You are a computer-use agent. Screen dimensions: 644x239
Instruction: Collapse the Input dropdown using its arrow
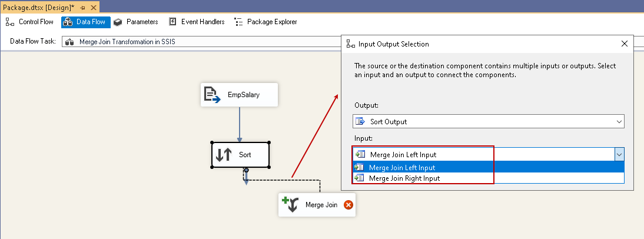619,154
